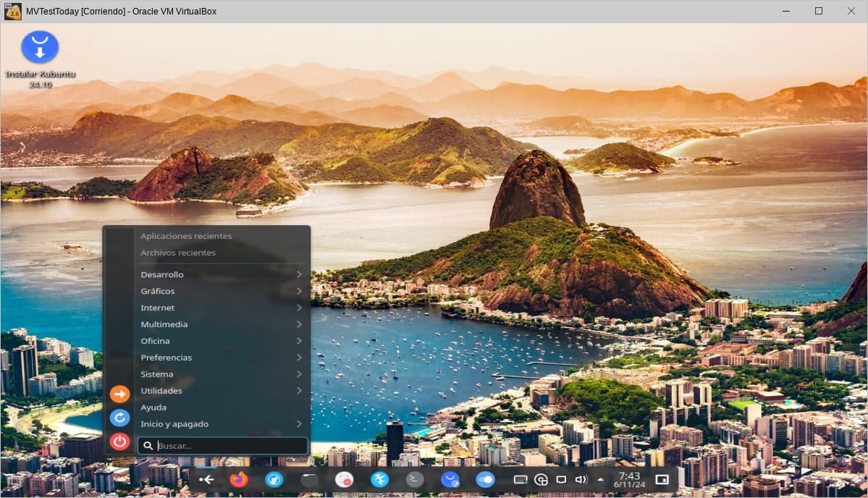Click the toggle-shaped settings icon on taskbar
The image size is (868, 498).
[485, 479]
